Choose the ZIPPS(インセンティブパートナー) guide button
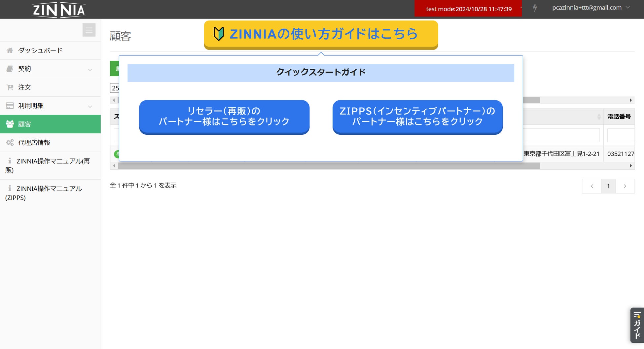The width and height of the screenshot is (644, 349). (417, 117)
